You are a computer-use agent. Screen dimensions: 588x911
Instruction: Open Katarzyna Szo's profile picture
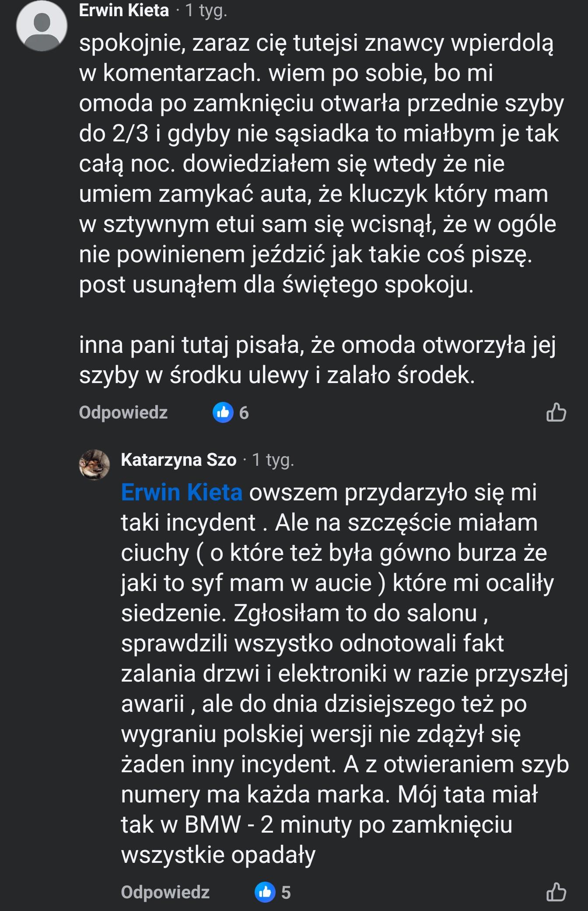[x=94, y=464]
